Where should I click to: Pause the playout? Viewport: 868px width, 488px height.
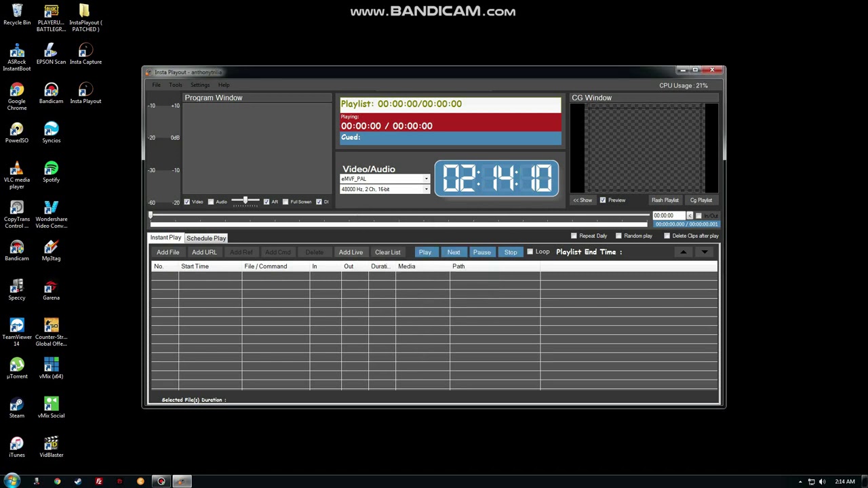[x=482, y=252]
